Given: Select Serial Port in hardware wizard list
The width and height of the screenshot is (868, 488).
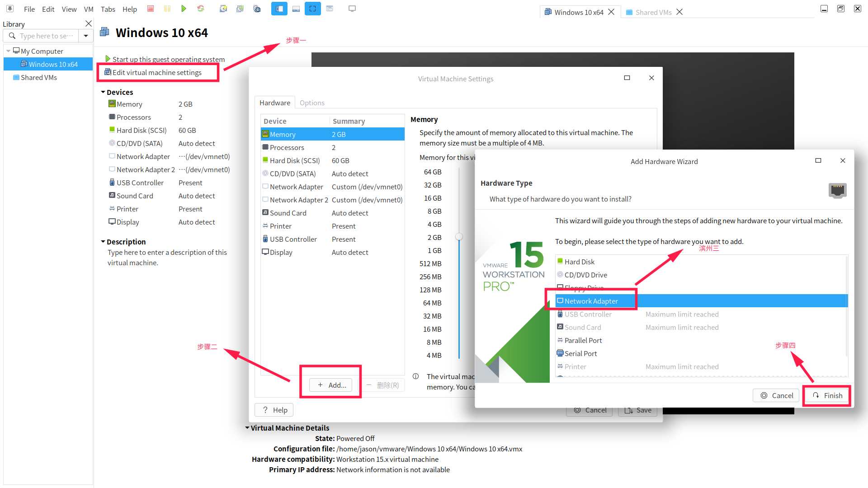Looking at the screenshot, I should pos(701,353).
